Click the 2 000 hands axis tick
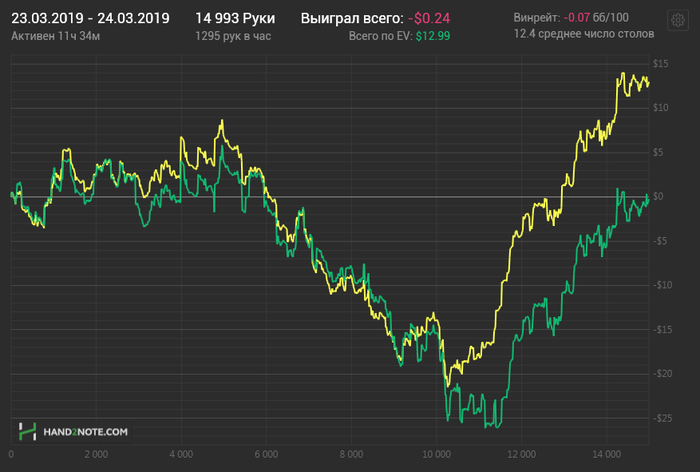 (96, 453)
